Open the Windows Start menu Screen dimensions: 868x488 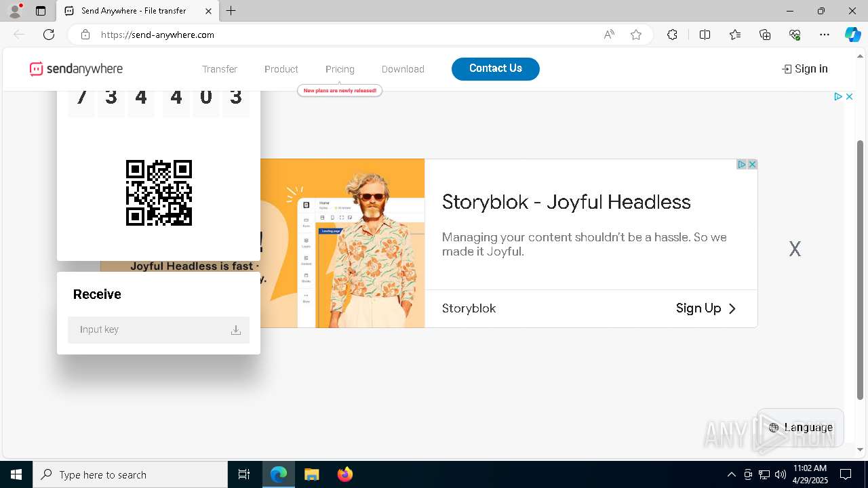click(x=16, y=474)
